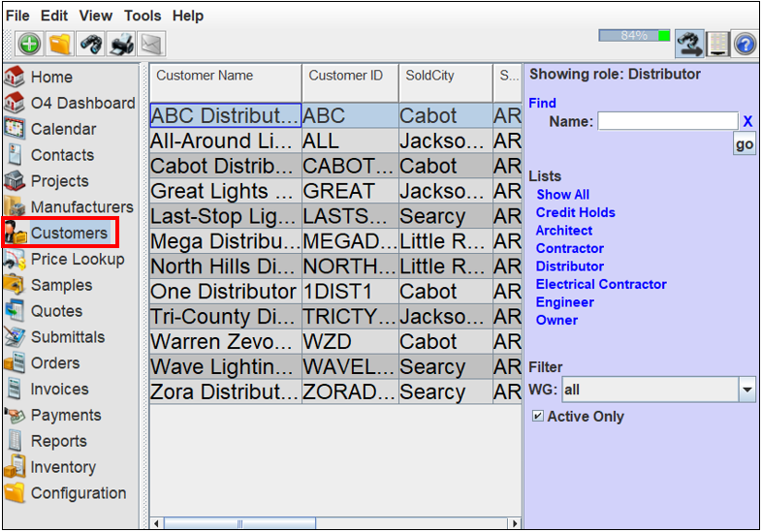Click the Manufacturers sidebar icon
The height and width of the screenshot is (532, 762).
(15, 206)
